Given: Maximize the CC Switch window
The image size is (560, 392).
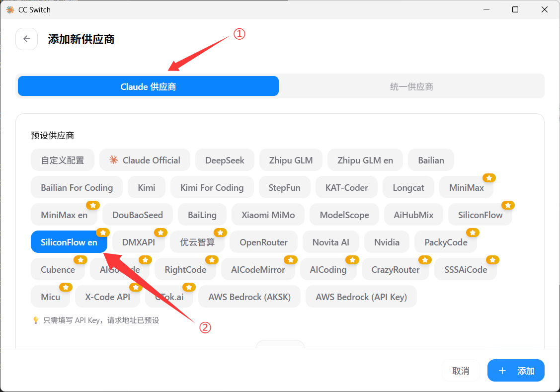Looking at the screenshot, I should pos(515,9).
